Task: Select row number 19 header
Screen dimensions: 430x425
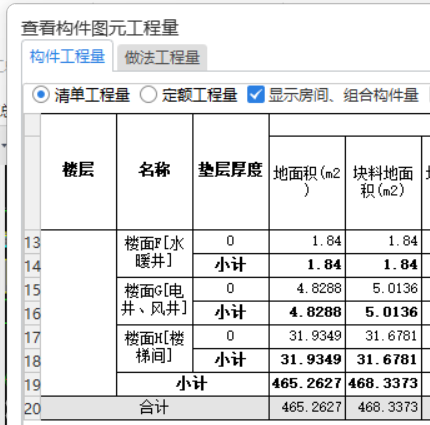Action: [x=32, y=384]
